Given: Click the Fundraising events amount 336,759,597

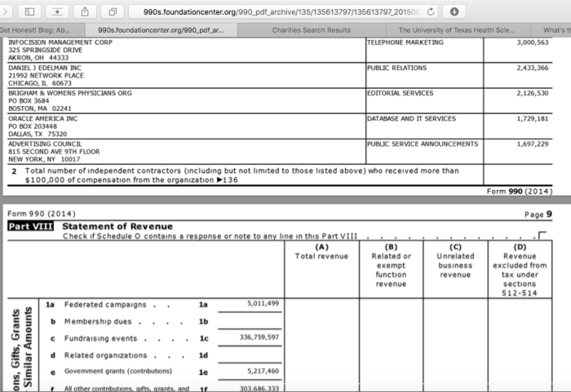Looking at the screenshot, I should coord(259,337).
